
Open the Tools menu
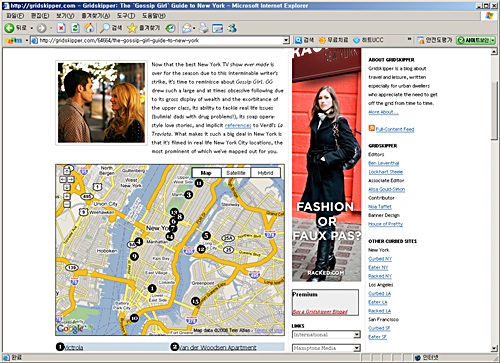point(126,16)
